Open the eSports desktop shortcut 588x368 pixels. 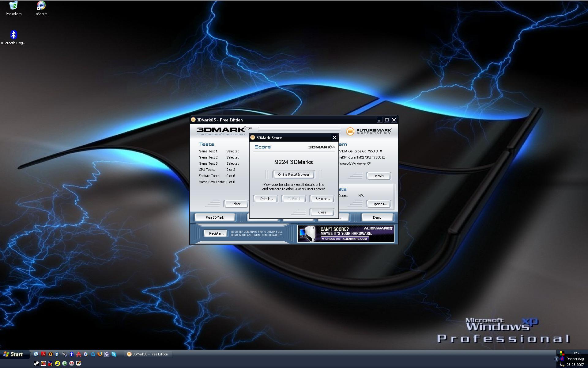(41, 8)
